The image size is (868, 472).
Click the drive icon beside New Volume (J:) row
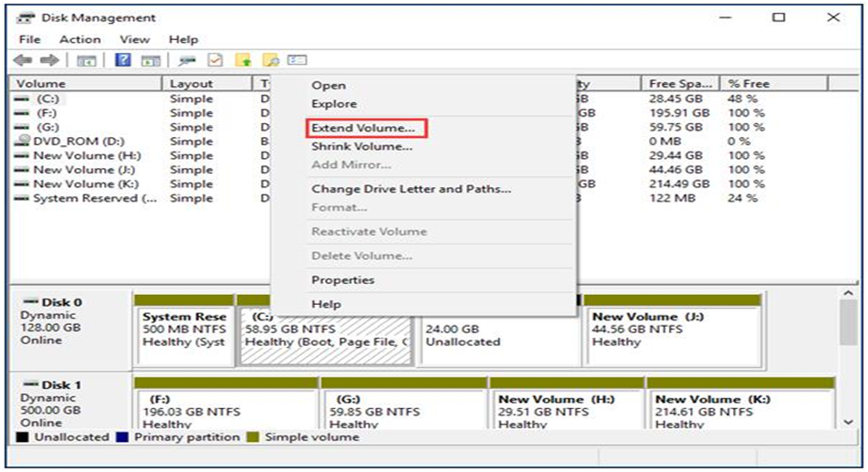(x=22, y=170)
